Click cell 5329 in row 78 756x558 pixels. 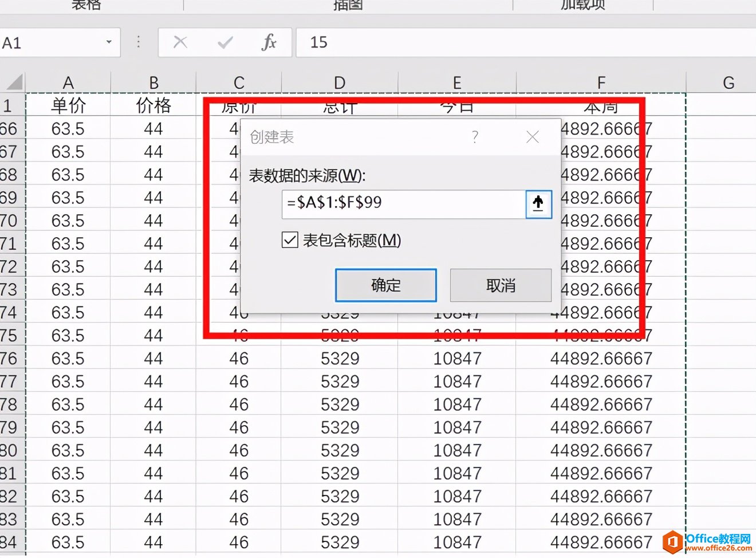click(x=340, y=404)
